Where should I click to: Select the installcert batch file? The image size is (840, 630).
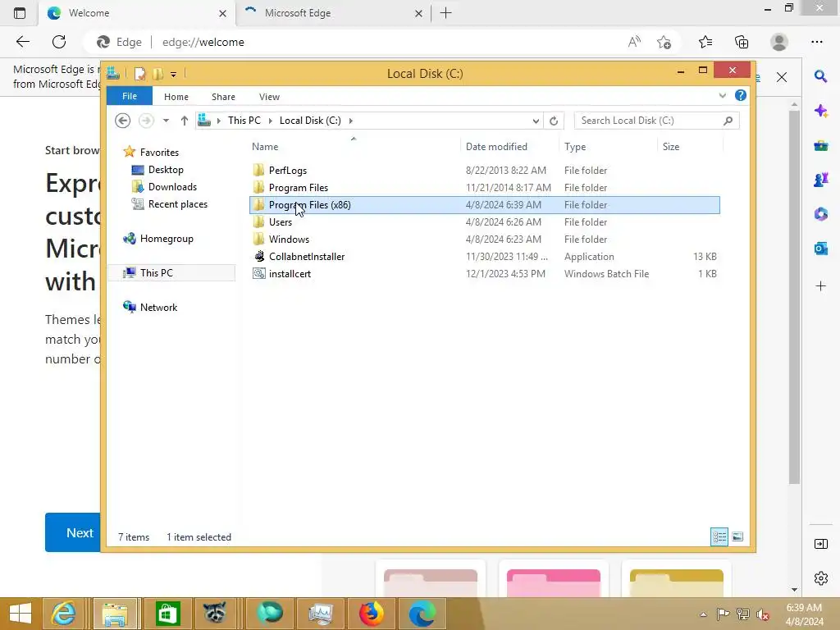484,274
